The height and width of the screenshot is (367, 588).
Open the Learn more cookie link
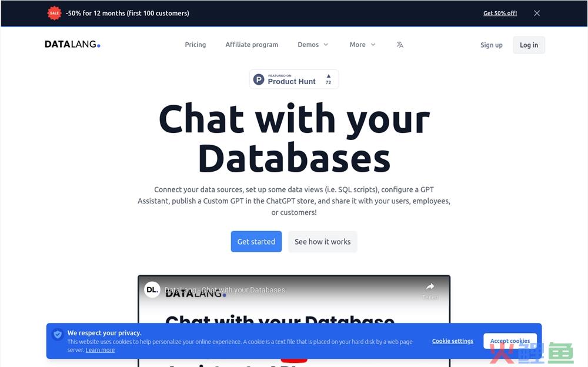tap(100, 350)
